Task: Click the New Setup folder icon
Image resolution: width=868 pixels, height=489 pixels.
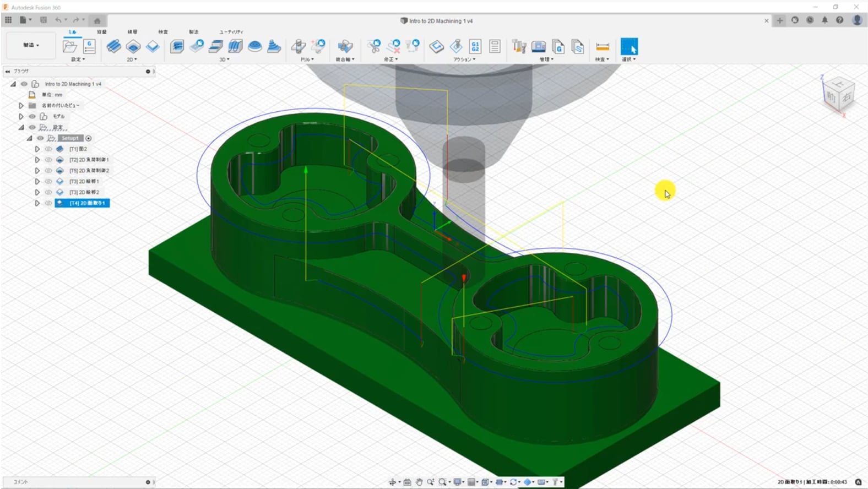Action: 69,47
